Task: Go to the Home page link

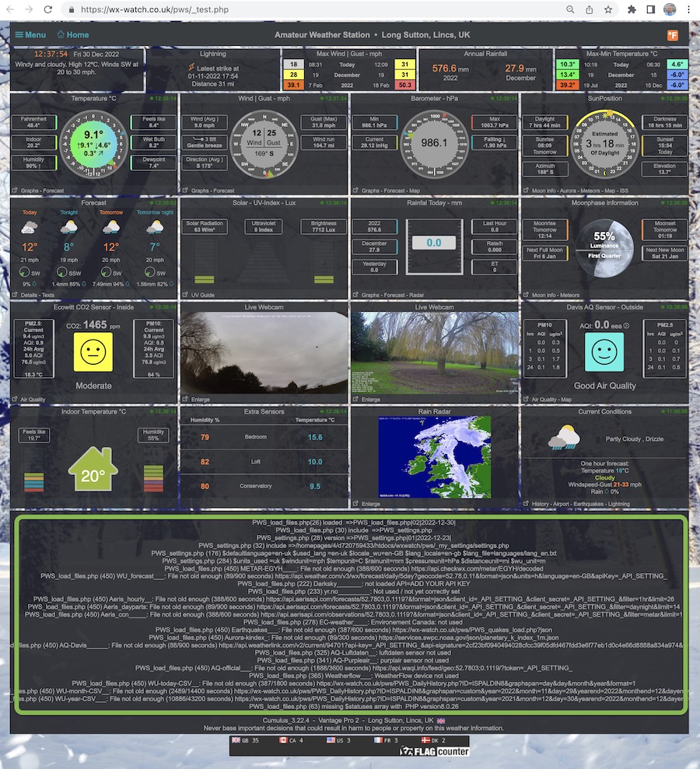Action: coord(72,35)
